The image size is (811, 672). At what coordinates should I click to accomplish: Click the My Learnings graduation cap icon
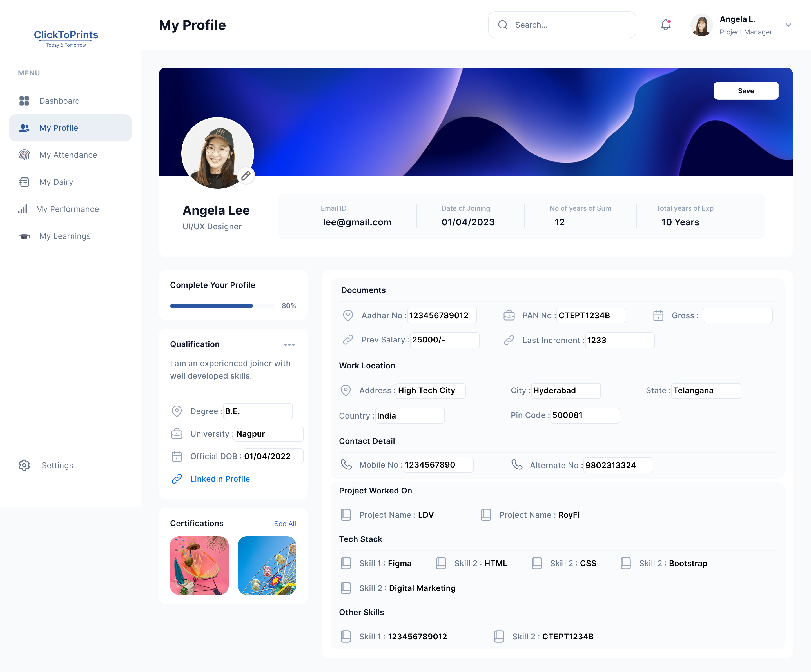click(24, 236)
